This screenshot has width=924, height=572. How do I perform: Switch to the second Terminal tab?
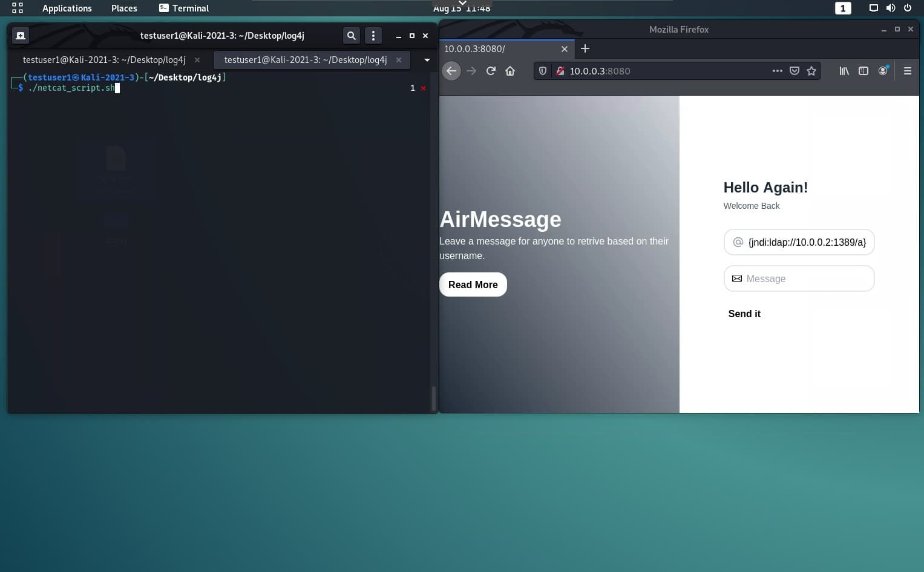[306, 60]
